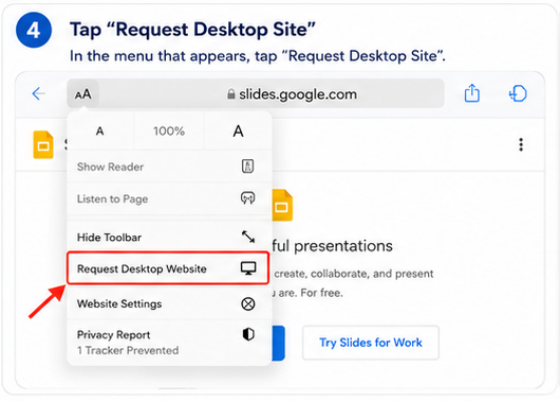The width and height of the screenshot is (560, 401).
Task: Click the large Slides icon on the page
Action: pyautogui.click(x=282, y=205)
